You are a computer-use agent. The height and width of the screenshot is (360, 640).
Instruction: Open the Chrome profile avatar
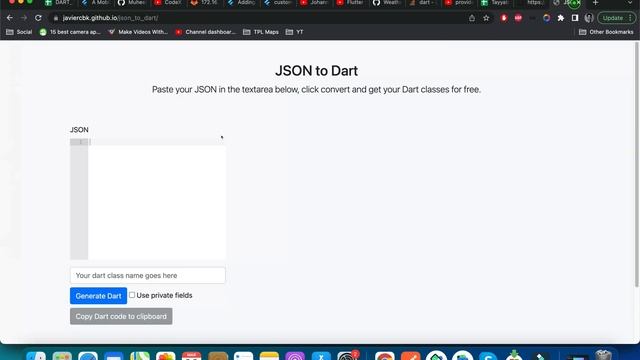click(589, 18)
